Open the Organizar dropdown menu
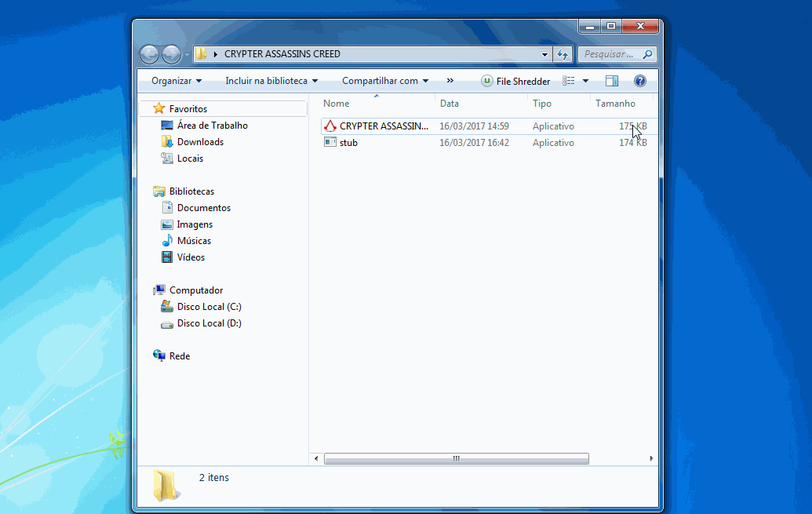Image resolution: width=812 pixels, height=514 pixels. click(x=177, y=81)
